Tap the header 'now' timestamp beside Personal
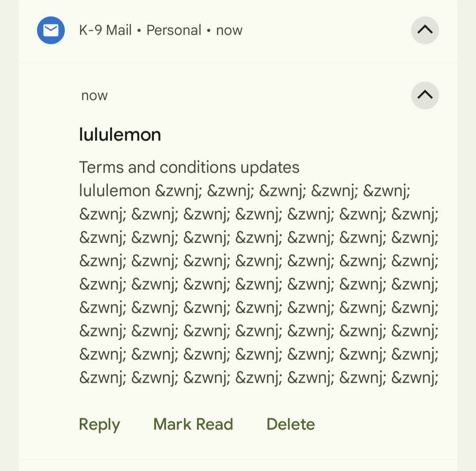Image resolution: width=476 pixels, height=471 pixels. pyautogui.click(x=229, y=30)
